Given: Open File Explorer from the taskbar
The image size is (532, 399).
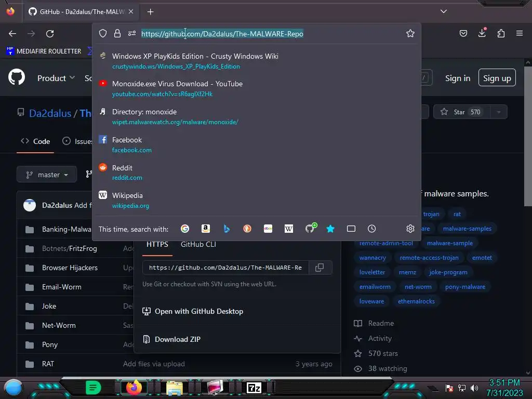Looking at the screenshot, I should pos(175,388).
